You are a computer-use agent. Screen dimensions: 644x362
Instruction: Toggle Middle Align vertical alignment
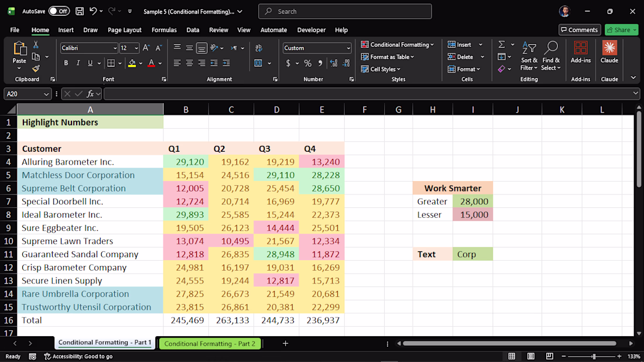pyautogui.click(x=189, y=48)
